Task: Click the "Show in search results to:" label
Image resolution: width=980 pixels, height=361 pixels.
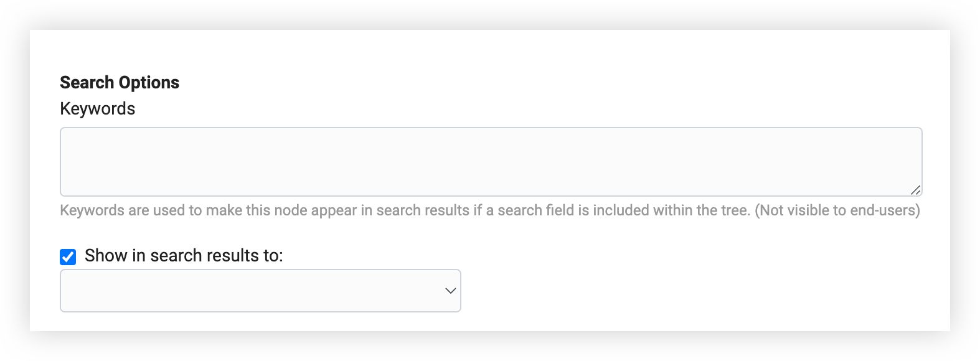Action: (184, 256)
